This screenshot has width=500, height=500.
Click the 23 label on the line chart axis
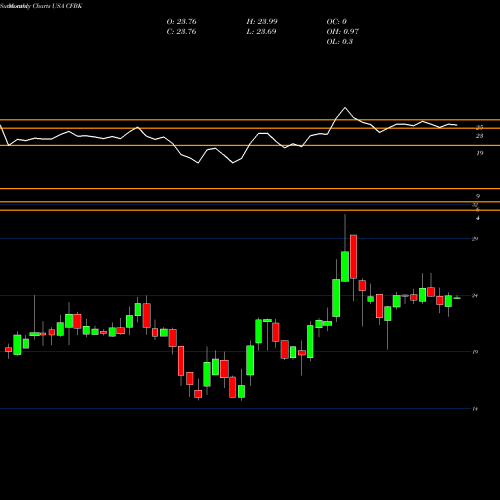coord(479,136)
